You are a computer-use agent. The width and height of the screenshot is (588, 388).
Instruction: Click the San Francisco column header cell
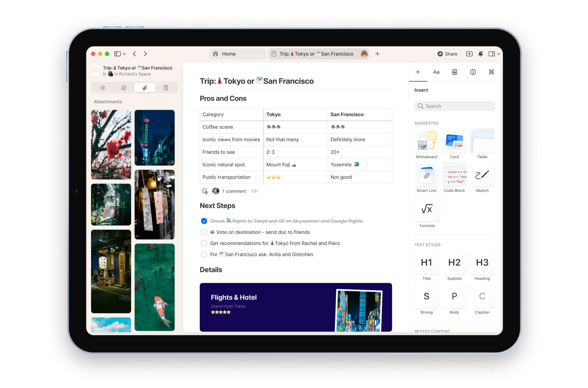click(360, 115)
